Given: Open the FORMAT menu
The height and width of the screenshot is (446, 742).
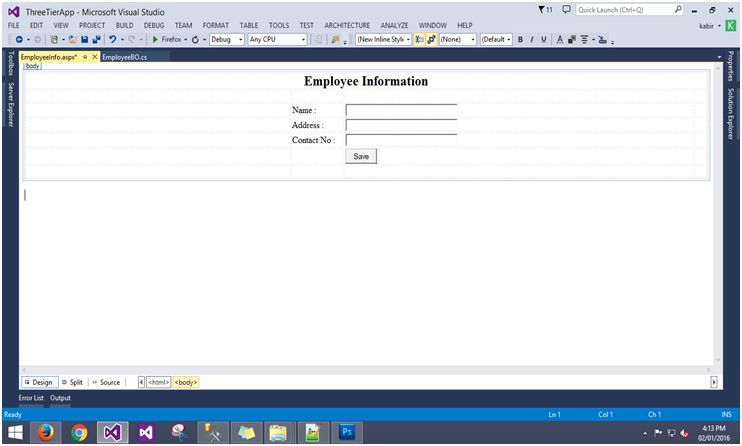Looking at the screenshot, I should tap(215, 26).
